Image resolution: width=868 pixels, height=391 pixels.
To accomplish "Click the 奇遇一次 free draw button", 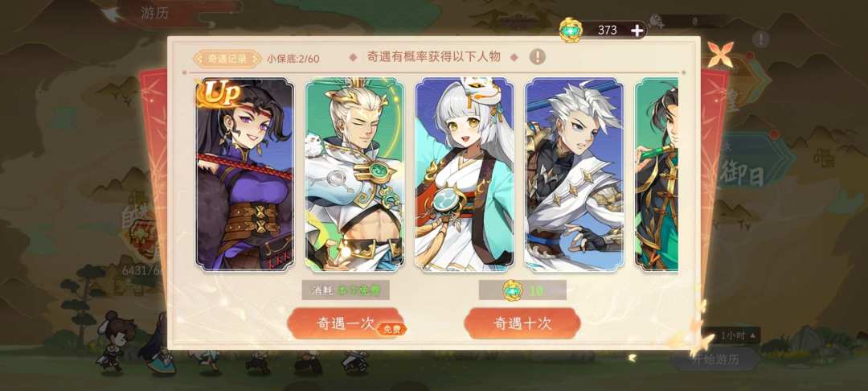I will coord(346,323).
